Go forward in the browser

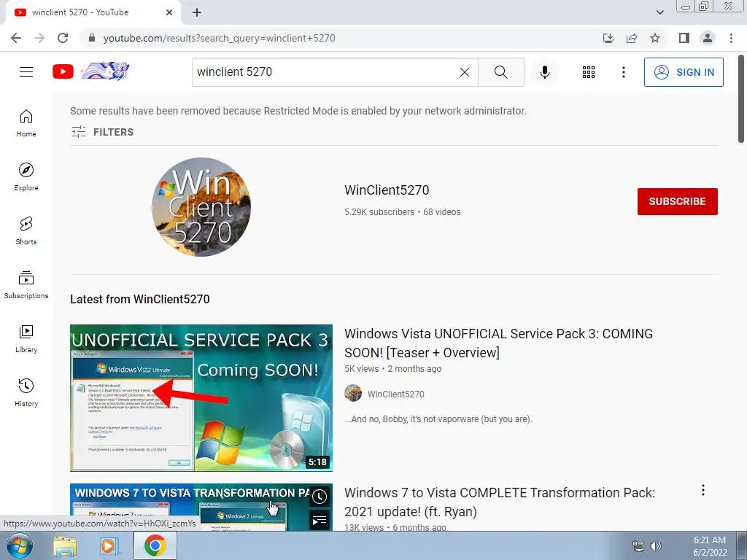point(39,38)
